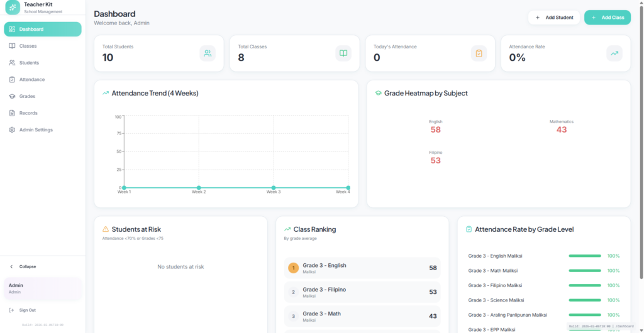Click the Total Classes book icon
Viewport: 644px width, 333px height.
[343, 53]
